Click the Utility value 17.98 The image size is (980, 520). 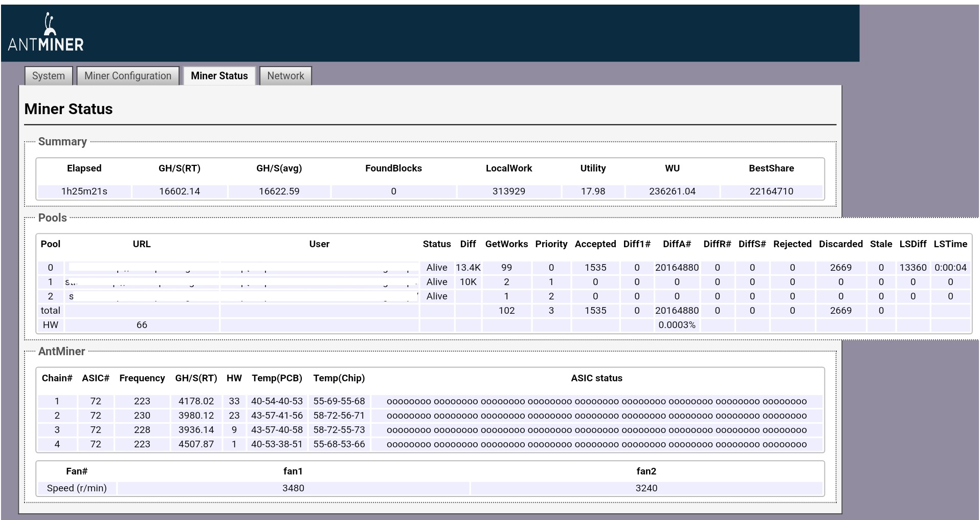tap(593, 191)
